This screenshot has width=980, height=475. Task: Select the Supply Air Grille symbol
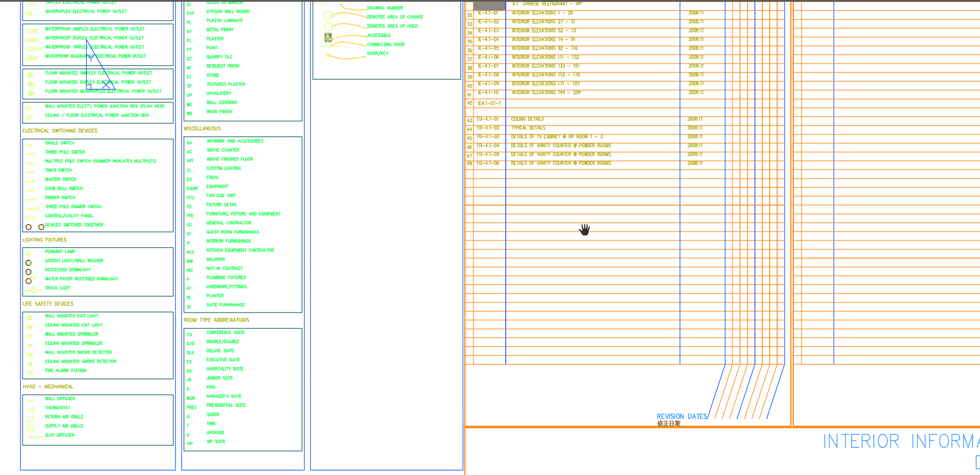click(31, 428)
